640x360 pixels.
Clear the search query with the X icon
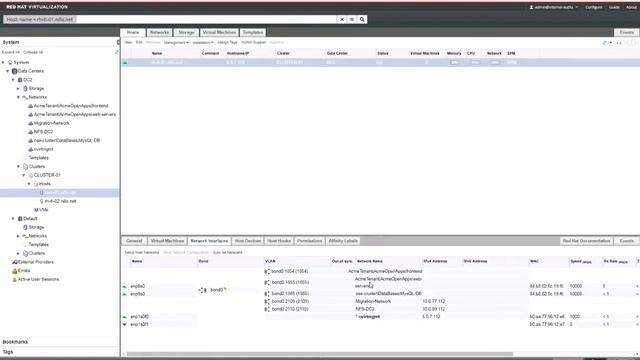(x=342, y=19)
